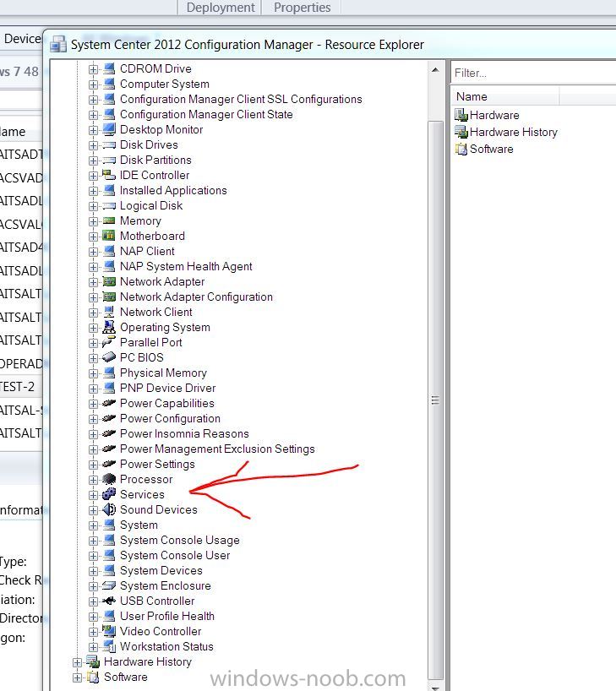
Task: Click the Hardware History tree icon
Action: pos(93,661)
